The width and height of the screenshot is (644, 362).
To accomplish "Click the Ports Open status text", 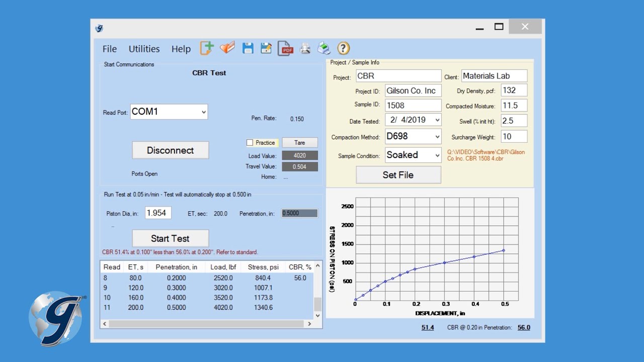I will pos(144,174).
